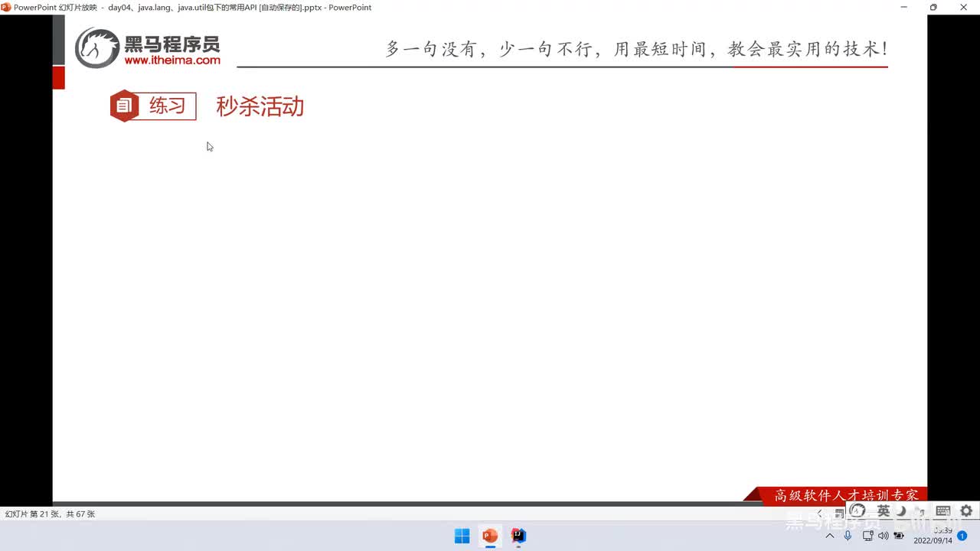980x551 pixels.
Task: Click the PowerPoint title bar app icon
Action: (6, 7)
